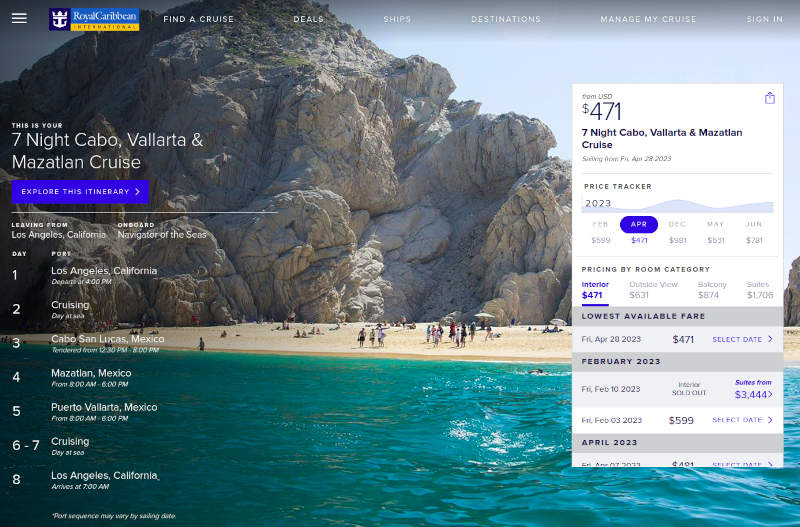Click Lowest Available Fare header

tap(678, 316)
